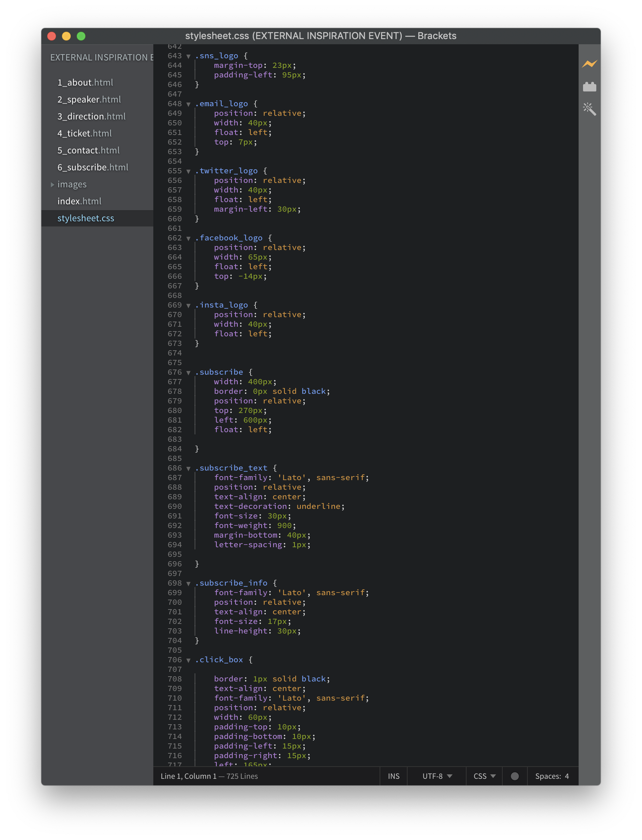The width and height of the screenshot is (642, 840).
Task: Click the magic wand beautify icon
Action: pos(589,110)
